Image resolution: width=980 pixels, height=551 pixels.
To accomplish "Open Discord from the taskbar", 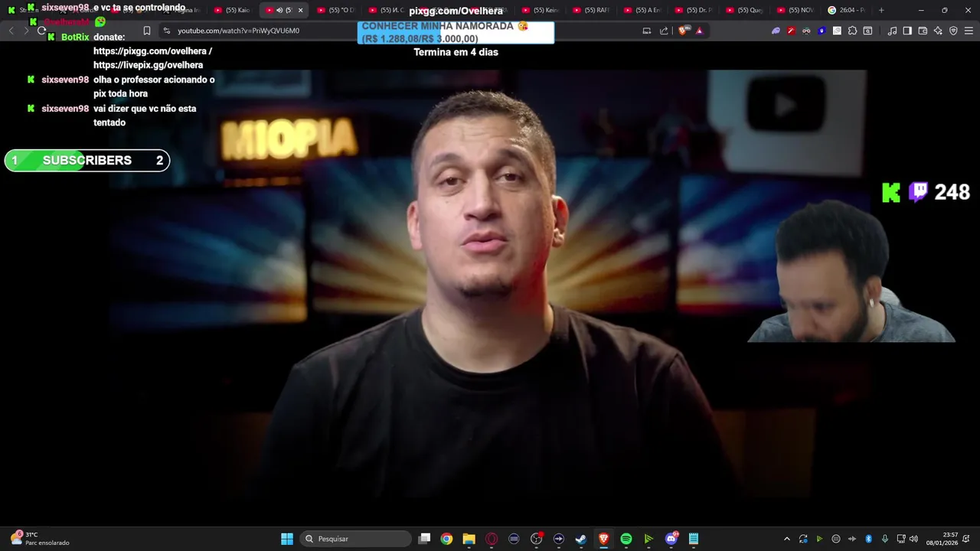I will tap(671, 539).
